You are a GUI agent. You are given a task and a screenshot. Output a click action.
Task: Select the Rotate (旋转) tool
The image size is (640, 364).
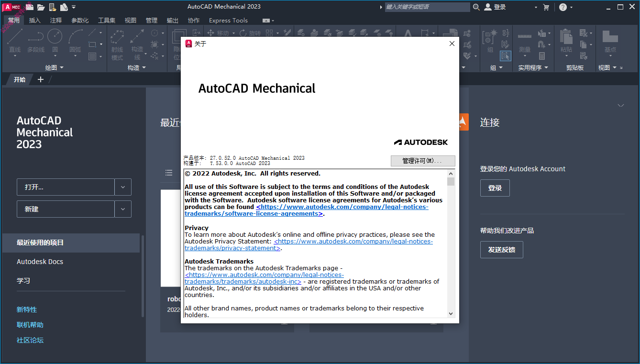251,33
